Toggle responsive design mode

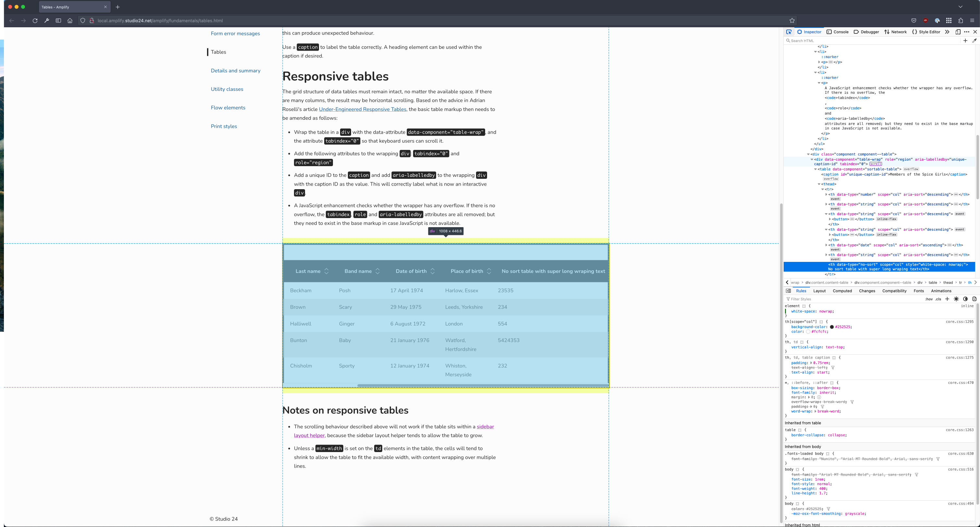(x=958, y=32)
